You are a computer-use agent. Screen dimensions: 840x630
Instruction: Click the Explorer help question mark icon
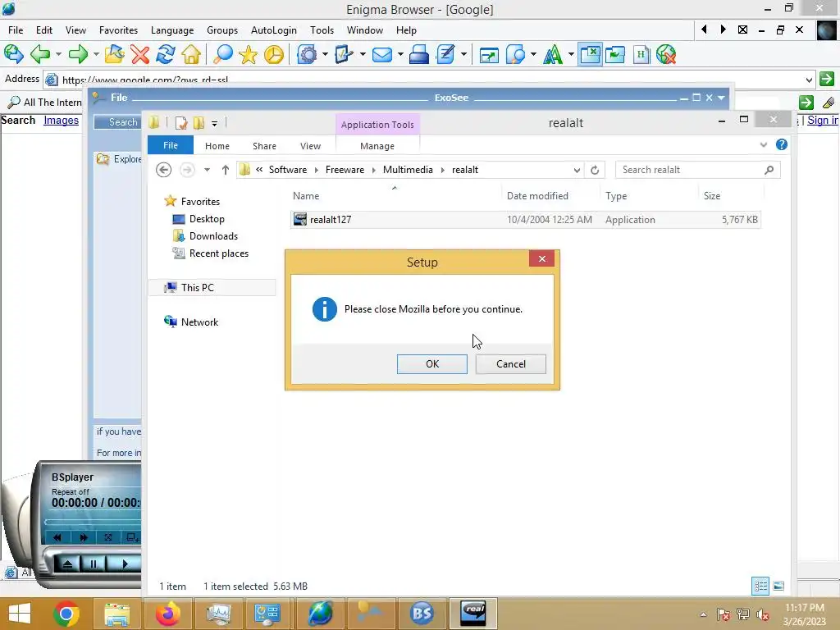point(782,144)
